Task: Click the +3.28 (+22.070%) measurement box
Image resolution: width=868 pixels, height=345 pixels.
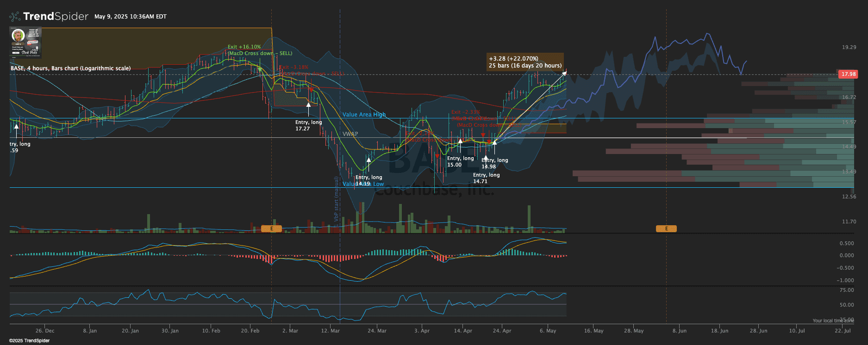Action: coord(525,62)
